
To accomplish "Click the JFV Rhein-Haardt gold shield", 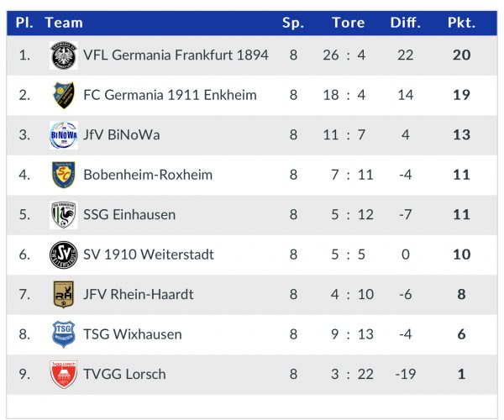I will 64,294.
